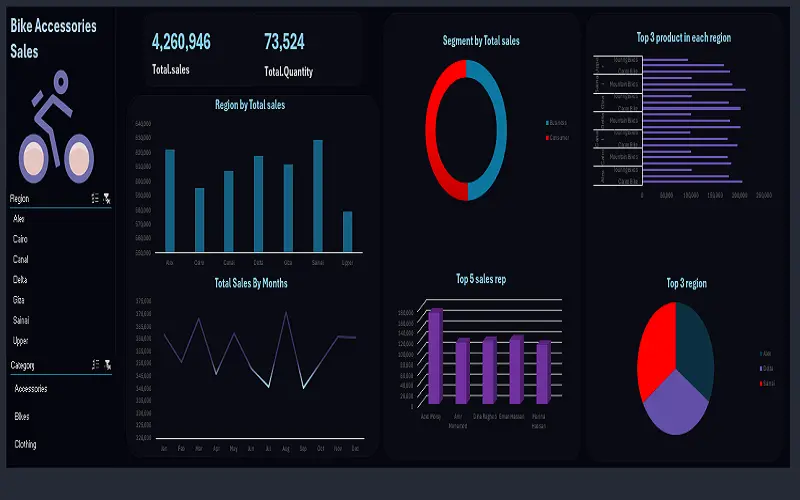This screenshot has height=500, width=800.
Task: Toggle multi-select on the Region slicer
Action: point(95,198)
